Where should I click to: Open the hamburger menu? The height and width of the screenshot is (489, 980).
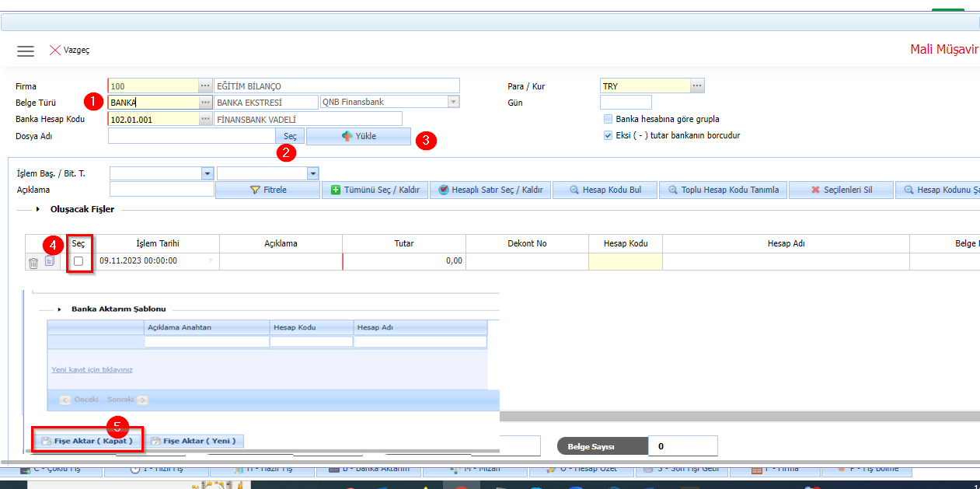(x=26, y=51)
